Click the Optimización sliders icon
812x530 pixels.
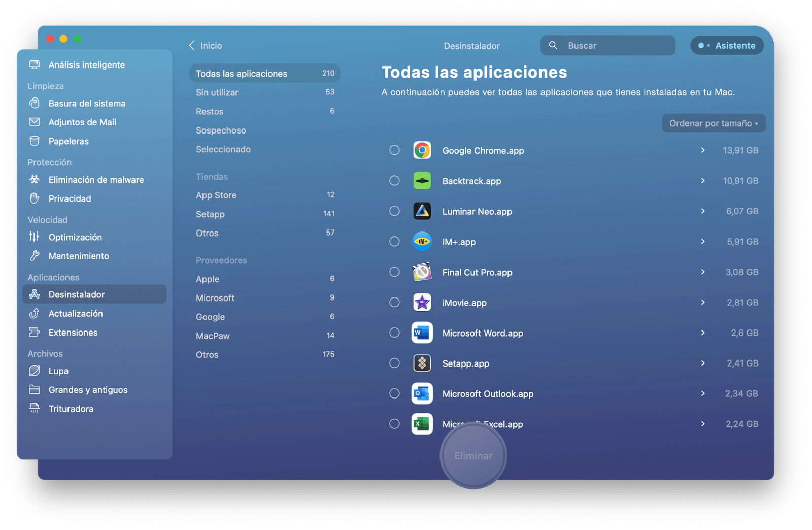35,237
